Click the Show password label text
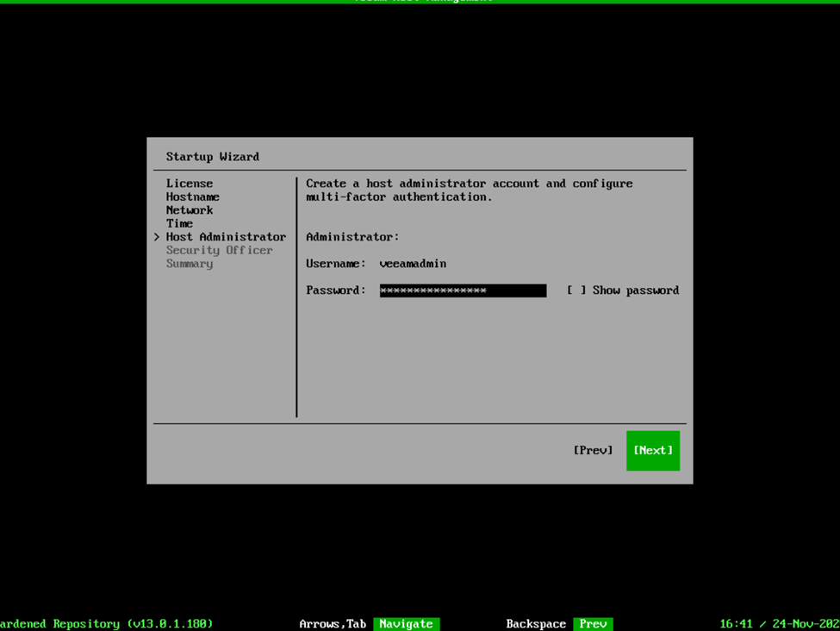This screenshot has width=840, height=631. coord(635,291)
